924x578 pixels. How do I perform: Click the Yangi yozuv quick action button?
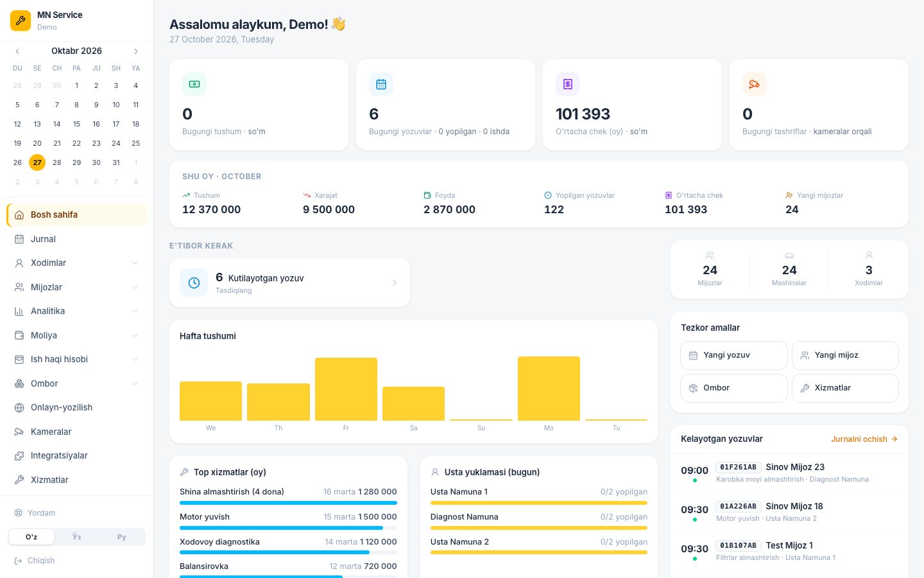(734, 355)
